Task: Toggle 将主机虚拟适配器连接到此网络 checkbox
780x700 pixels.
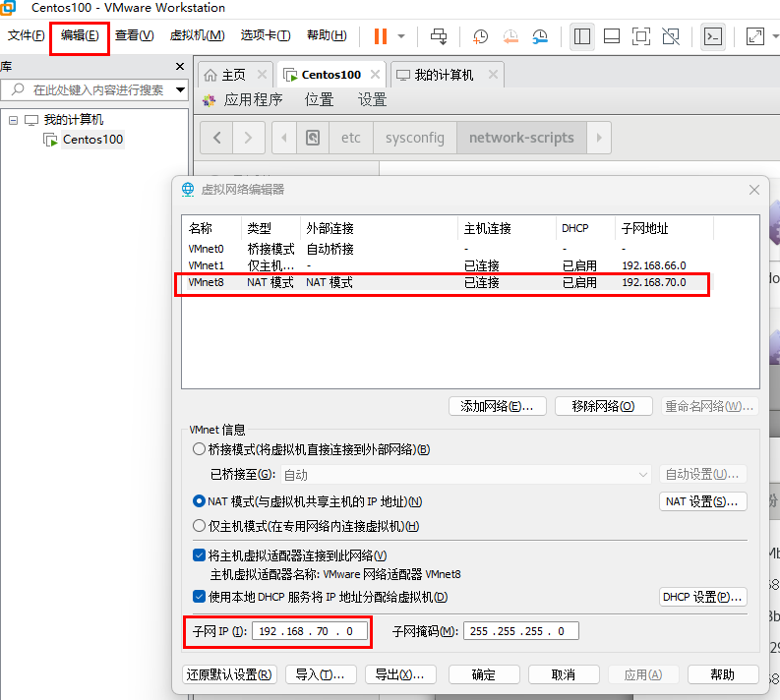Action: pyautogui.click(x=199, y=555)
